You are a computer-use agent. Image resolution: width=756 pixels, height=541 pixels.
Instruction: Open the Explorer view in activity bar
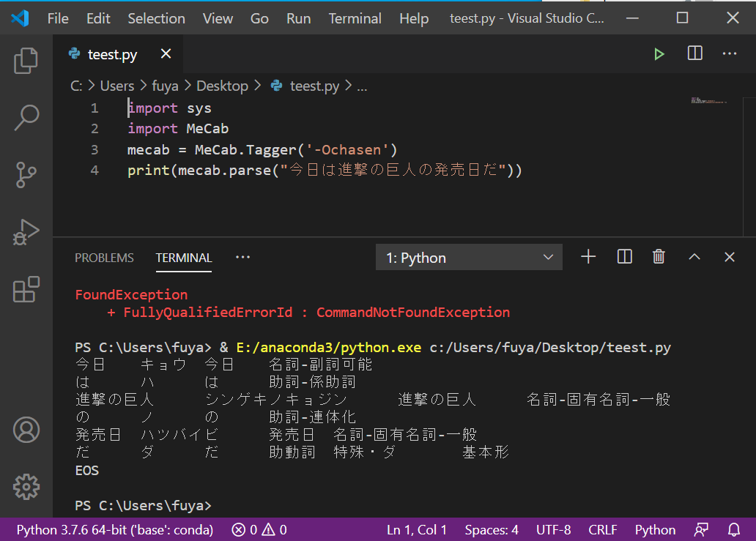[x=26, y=61]
